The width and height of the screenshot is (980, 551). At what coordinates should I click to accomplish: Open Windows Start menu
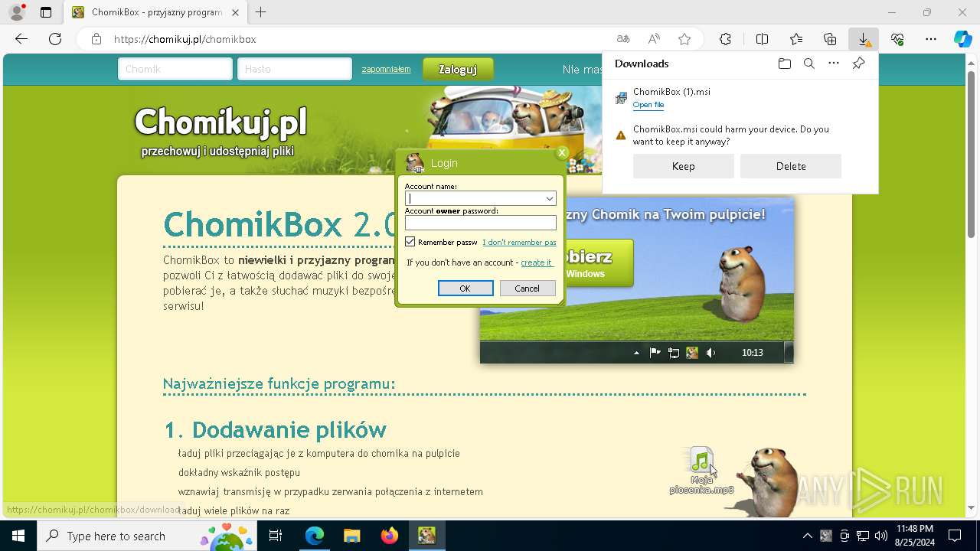(18, 536)
